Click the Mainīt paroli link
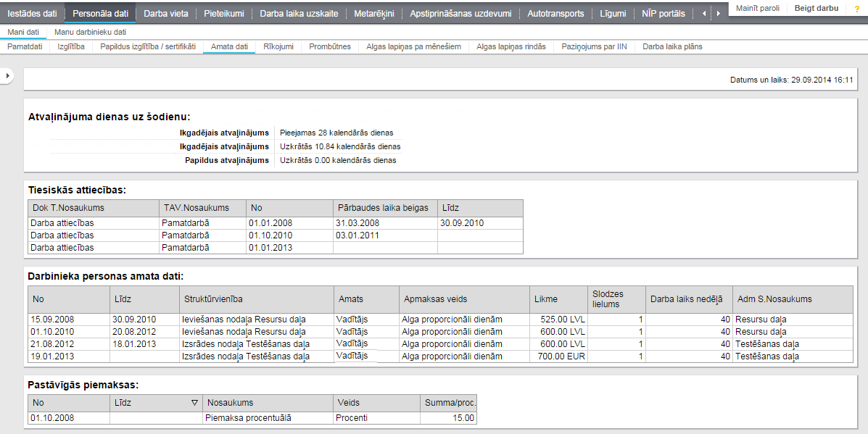This screenshot has height=434, width=868. pos(757,8)
